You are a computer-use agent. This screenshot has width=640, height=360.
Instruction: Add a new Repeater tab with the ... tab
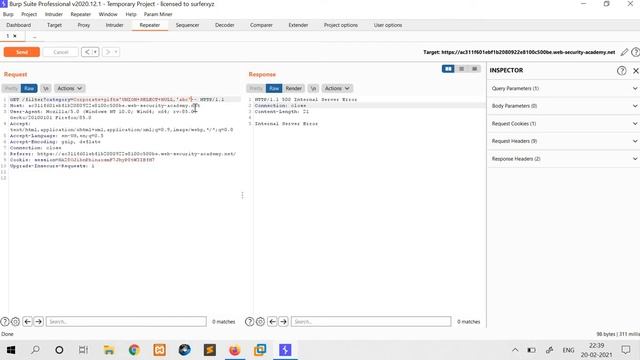pos(35,37)
